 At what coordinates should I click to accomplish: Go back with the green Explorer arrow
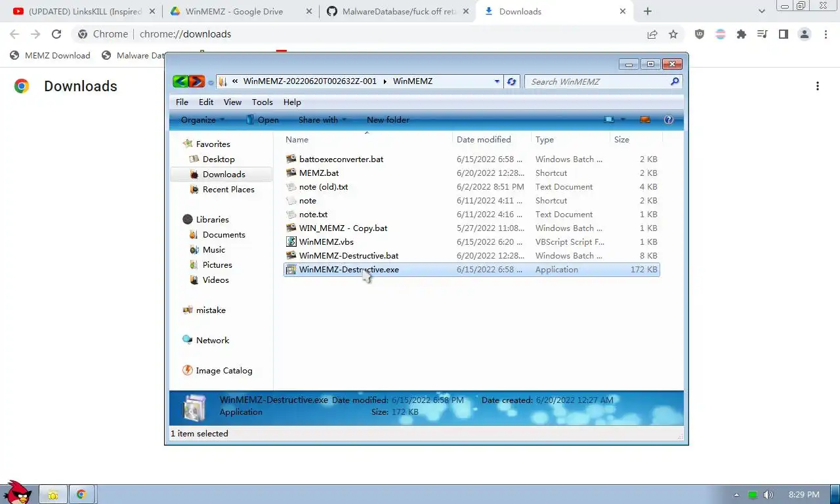click(x=180, y=81)
